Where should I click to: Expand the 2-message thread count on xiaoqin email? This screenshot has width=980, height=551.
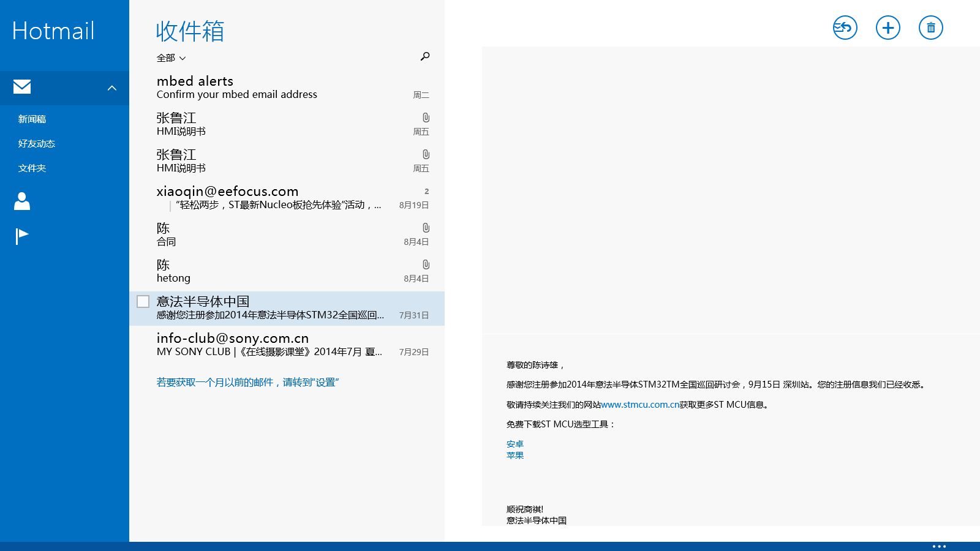427,192
